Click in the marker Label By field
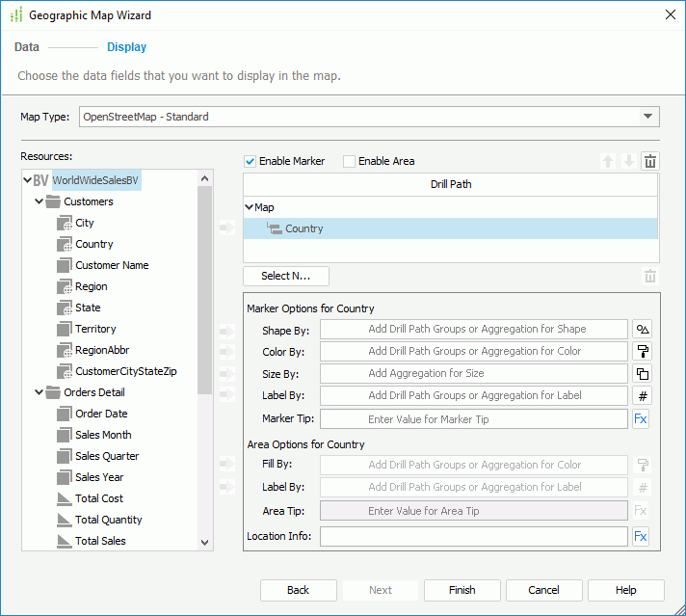 click(474, 396)
